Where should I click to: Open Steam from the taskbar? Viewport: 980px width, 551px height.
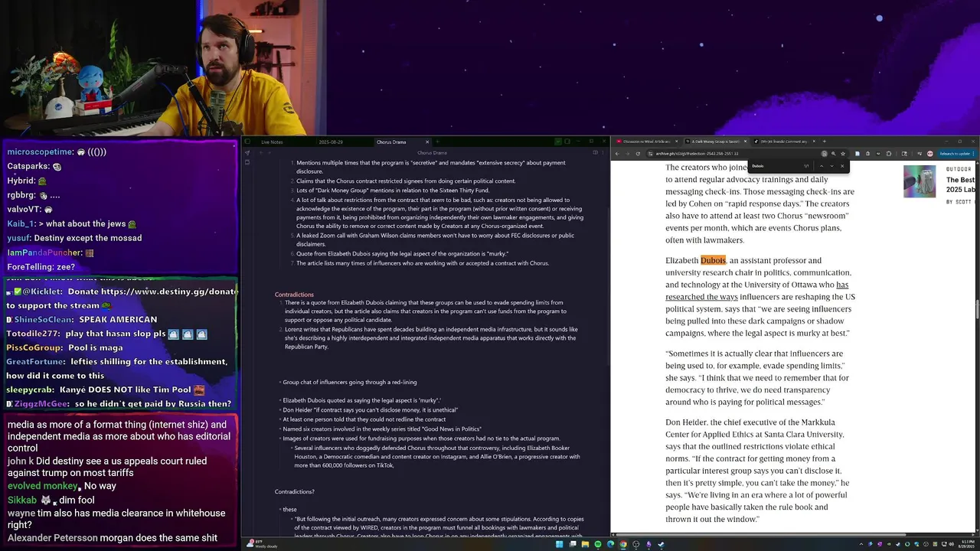pos(661,544)
